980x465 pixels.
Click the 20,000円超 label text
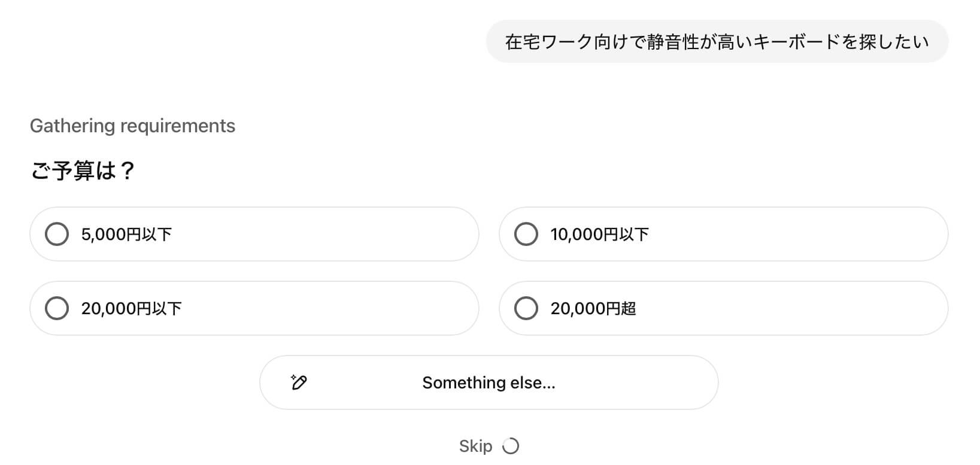(593, 308)
